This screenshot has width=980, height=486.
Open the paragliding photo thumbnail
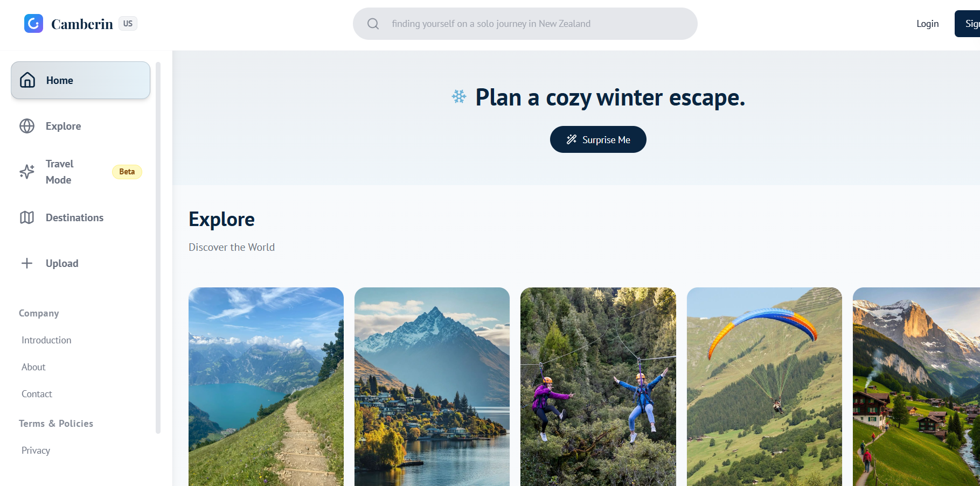(x=764, y=386)
